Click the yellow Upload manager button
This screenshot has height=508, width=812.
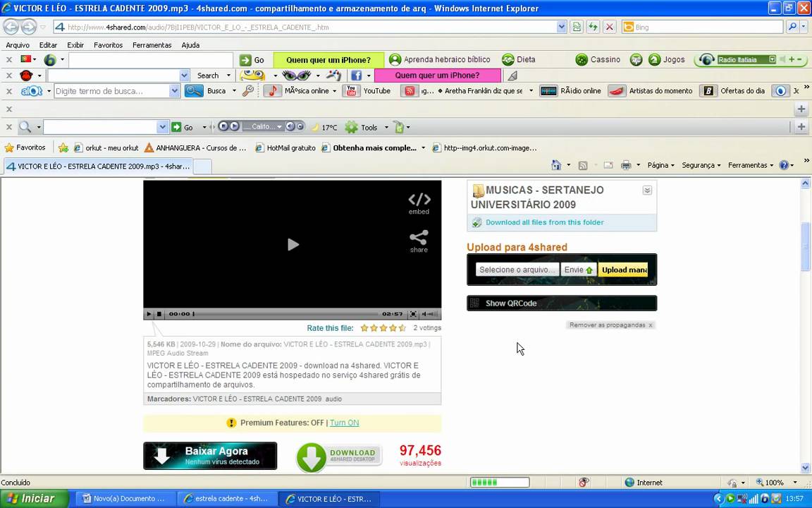623,270
